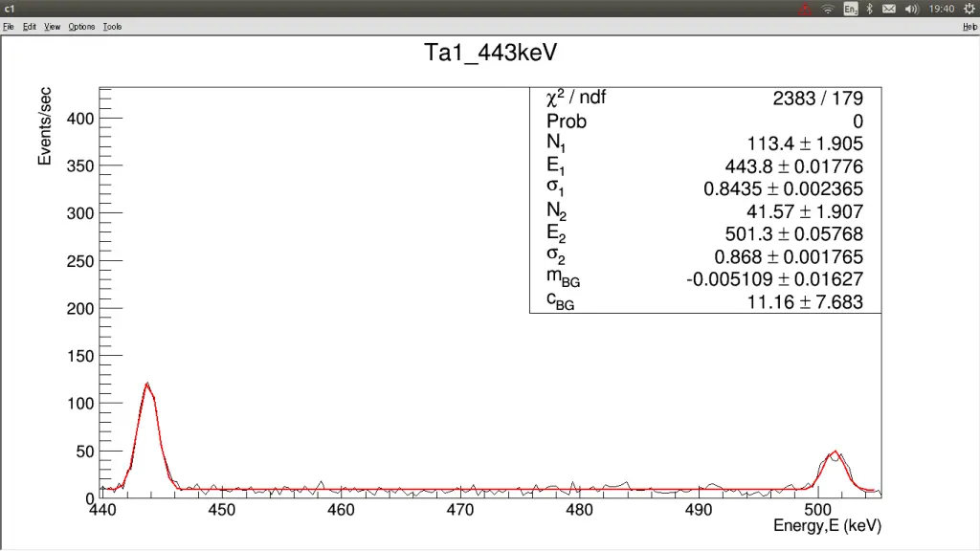Click the Energy,E (keV) x-axis title
The width and height of the screenshot is (980, 551).
pyautogui.click(x=827, y=525)
